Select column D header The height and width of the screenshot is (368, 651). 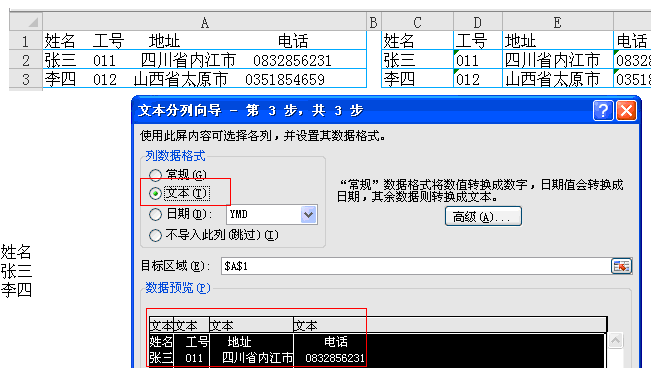pos(478,22)
